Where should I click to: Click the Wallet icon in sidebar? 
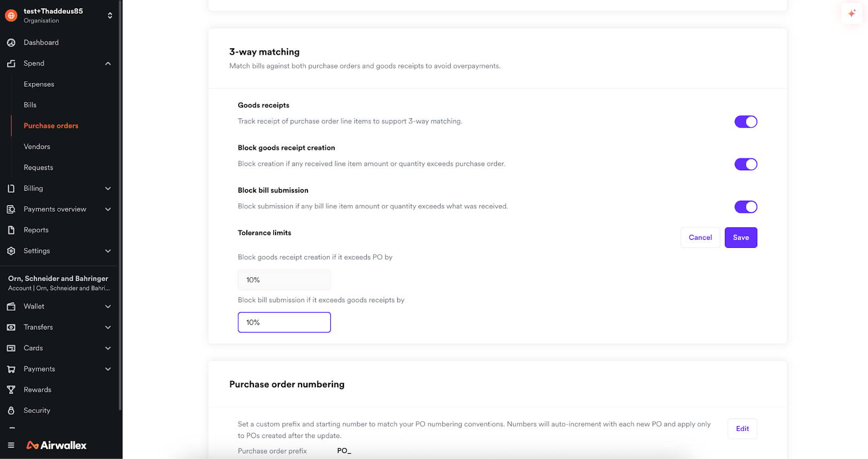click(x=11, y=307)
